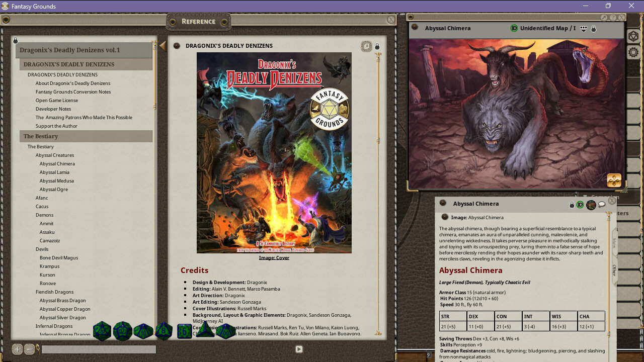Image resolution: width=644 pixels, height=362 pixels.
Task: Collapse The Bestiary section header
Action: pos(86,136)
